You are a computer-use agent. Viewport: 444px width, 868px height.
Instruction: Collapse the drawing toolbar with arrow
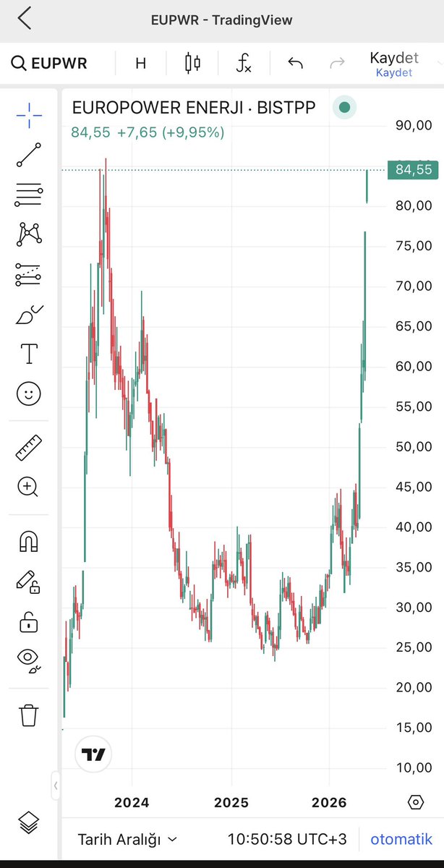point(56,785)
